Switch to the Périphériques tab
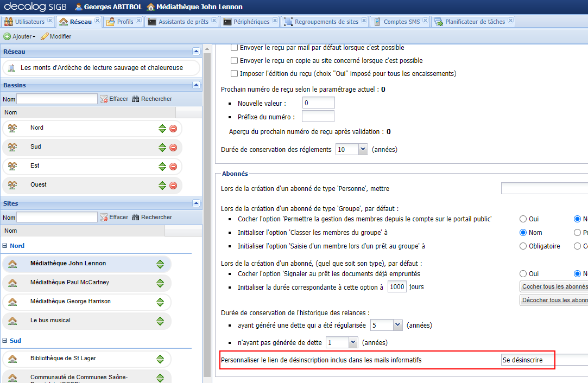 251,22
